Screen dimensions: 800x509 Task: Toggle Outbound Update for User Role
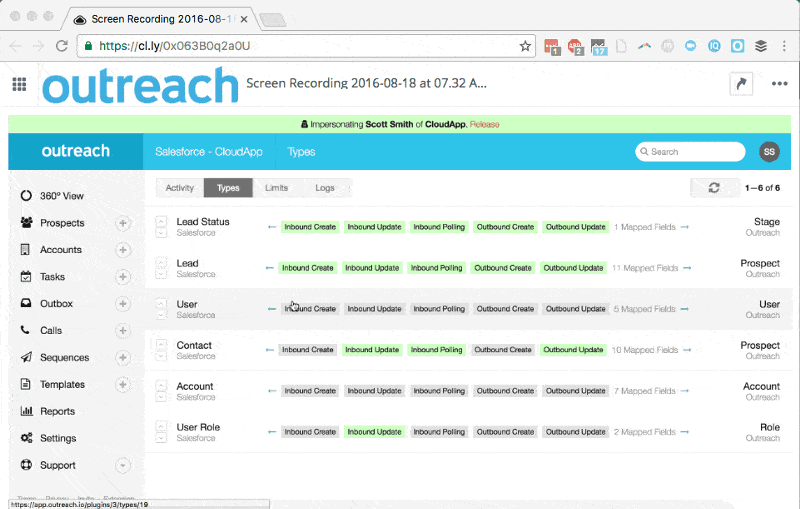pos(576,432)
